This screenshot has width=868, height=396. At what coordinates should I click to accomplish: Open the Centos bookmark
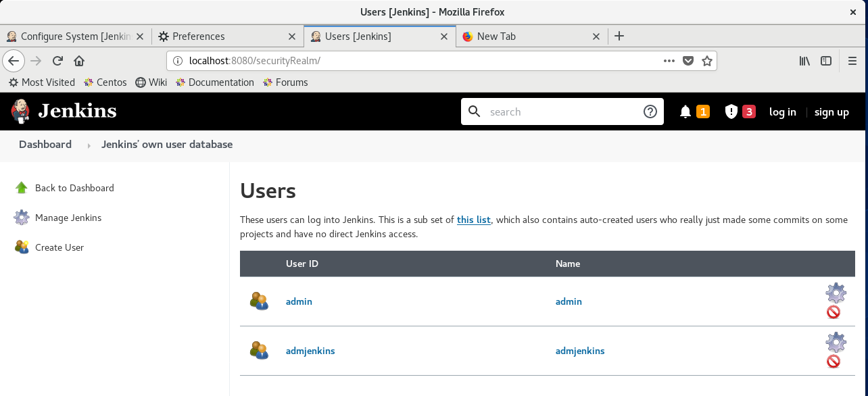(x=105, y=82)
